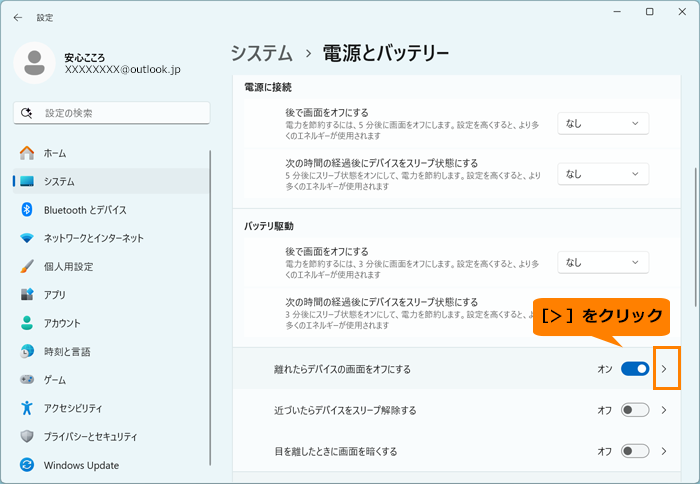700x484 pixels.
Task: Open plugged-in screen off time dropdown
Action: pyautogui.click(x=603, y=123)
